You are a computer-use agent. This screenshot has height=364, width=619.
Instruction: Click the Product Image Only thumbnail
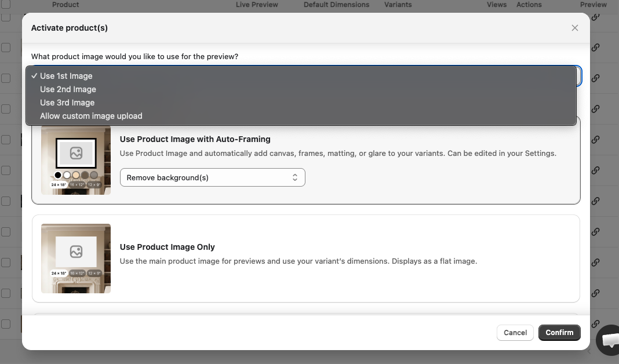pos(76,259)
